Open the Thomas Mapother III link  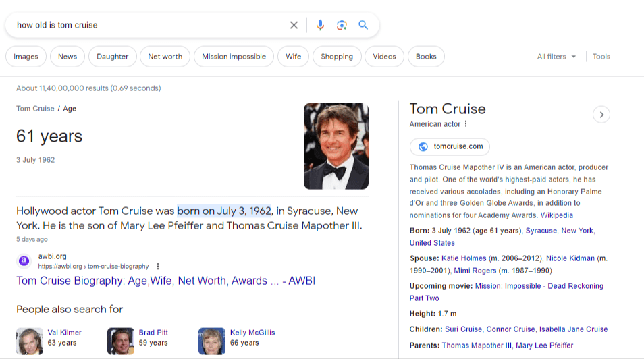[477, 346]
